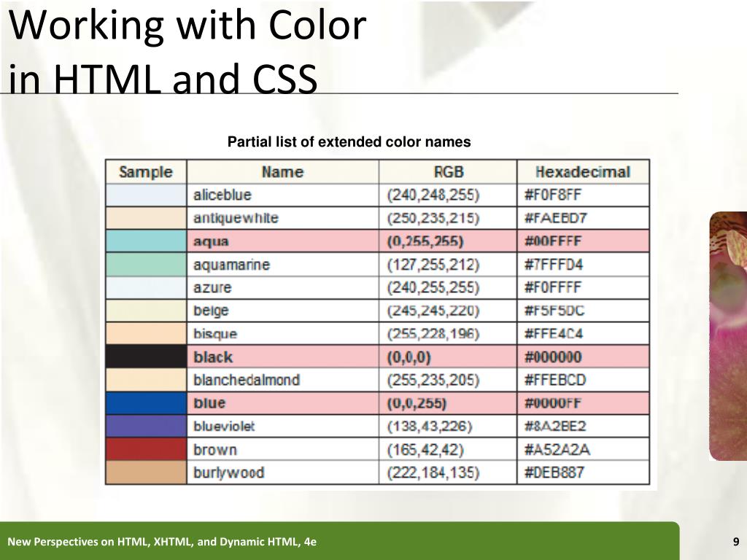Select hex code #8A2BE2
The image size is (747, 560).
[x=555, y=426]
